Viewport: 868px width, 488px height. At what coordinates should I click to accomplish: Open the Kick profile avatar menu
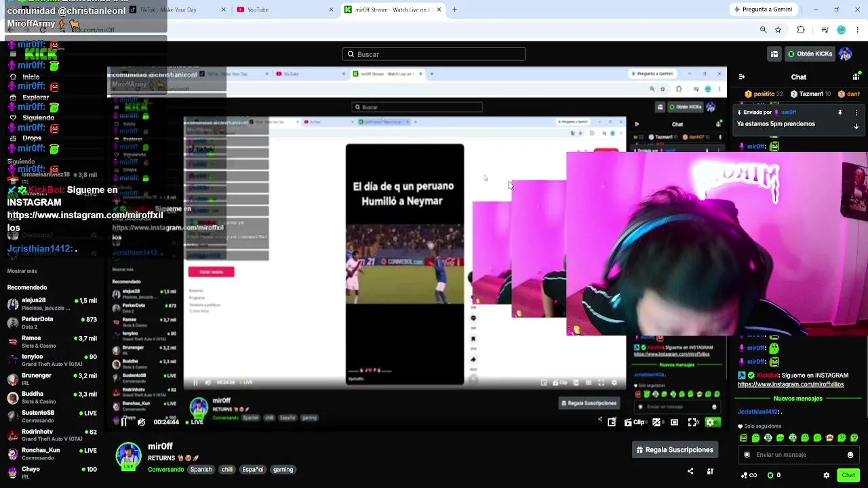pyautogui.click(x=845, y=54)
